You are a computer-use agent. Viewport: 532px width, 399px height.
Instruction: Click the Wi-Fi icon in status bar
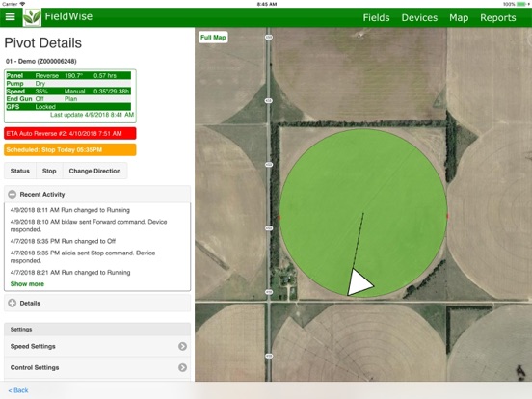23,4
